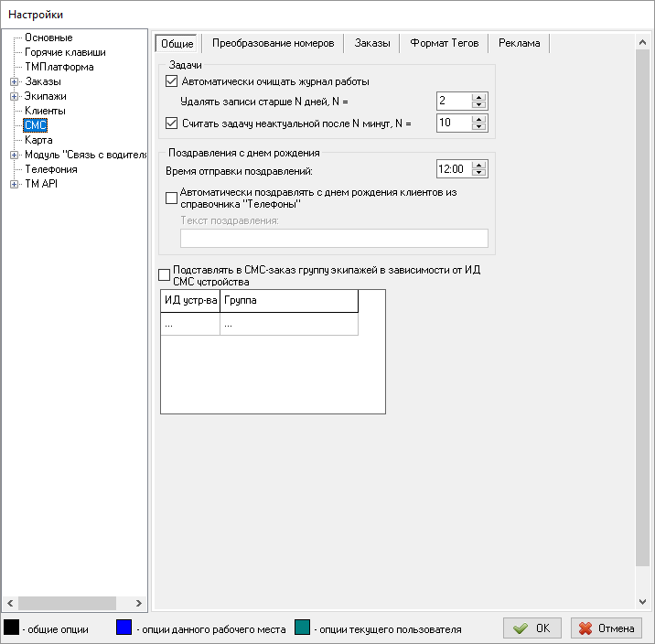Click the blue workstation options color swatch

[x=124, y=628]
